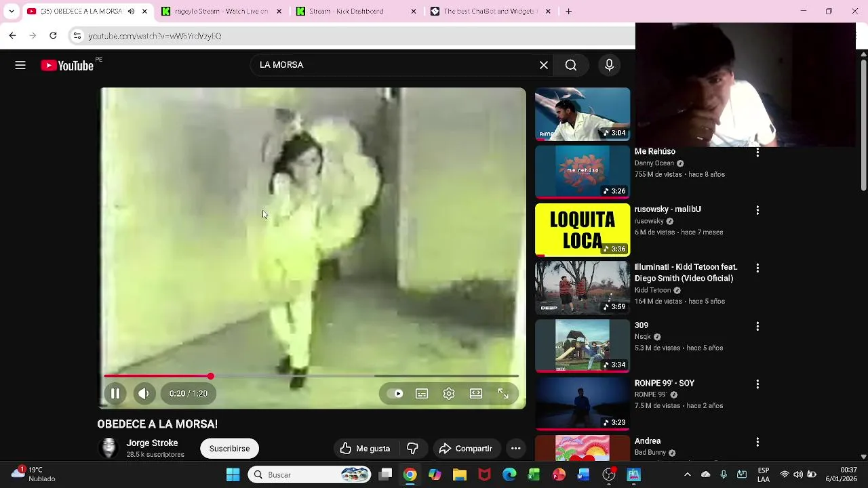
Task: Switch to The best ChatBot and Widgets tab
Action: point(490,11)
